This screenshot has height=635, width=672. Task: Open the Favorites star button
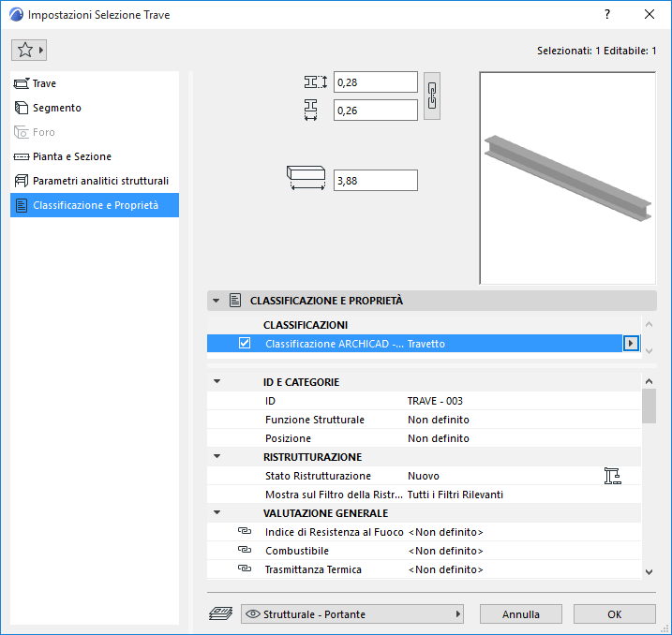tap(29, 50)
